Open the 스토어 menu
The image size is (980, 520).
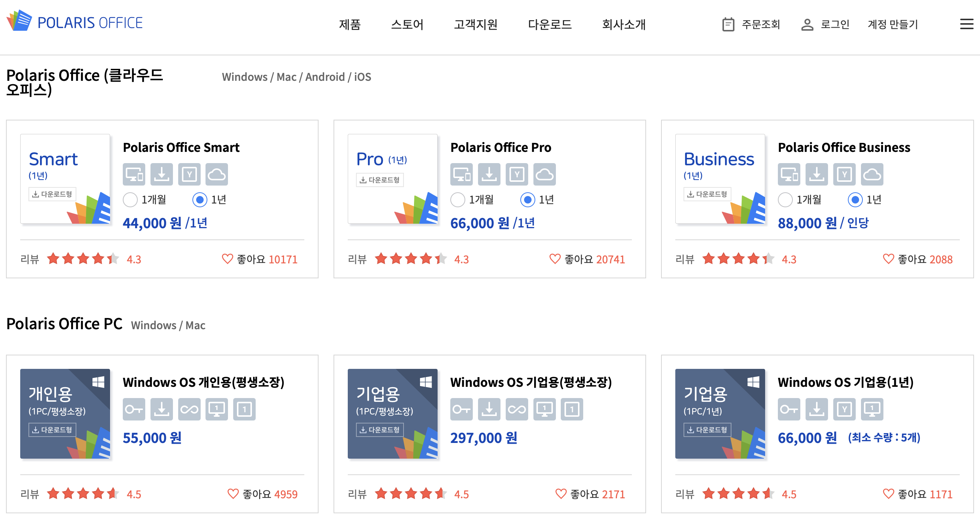[x=407, y=24]
